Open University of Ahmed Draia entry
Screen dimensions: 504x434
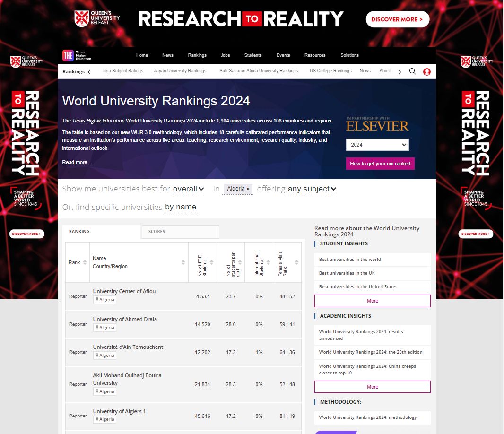pyautogui.click(x=125, y=319)
